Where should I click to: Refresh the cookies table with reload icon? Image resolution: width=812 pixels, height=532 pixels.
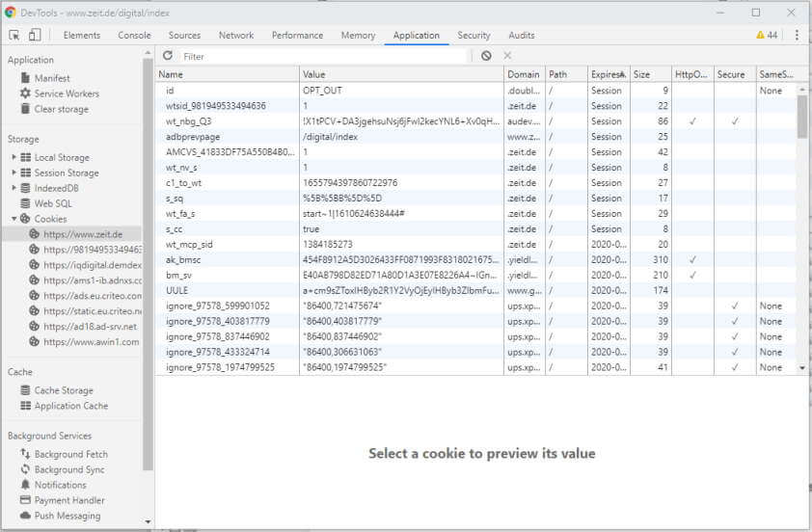(167, 56)
